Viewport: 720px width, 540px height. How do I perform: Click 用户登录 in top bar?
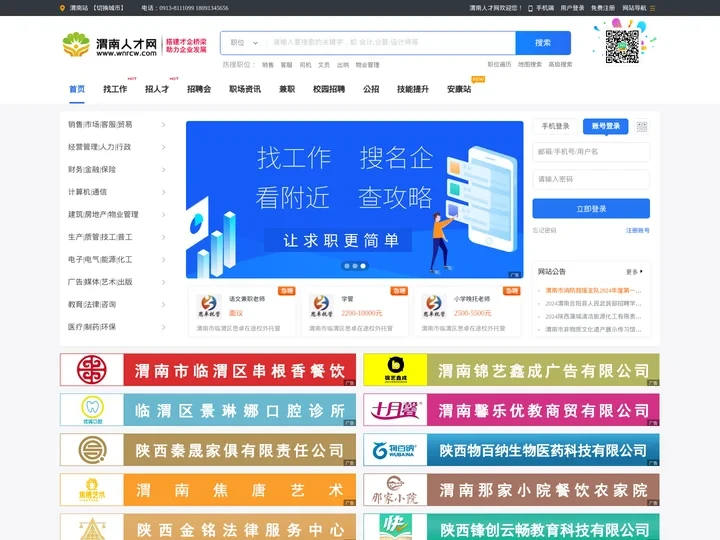click(572, 8)
